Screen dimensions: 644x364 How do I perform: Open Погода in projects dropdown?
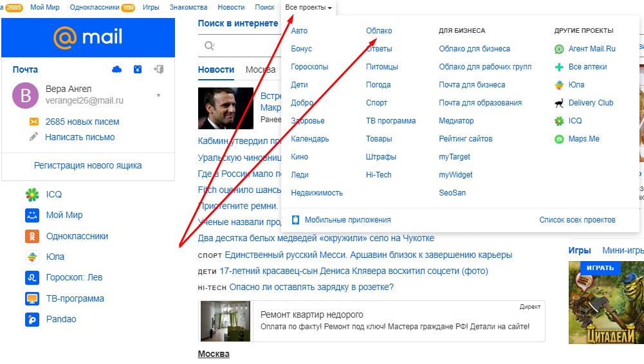pyautogui.click(x=378, y=85)
